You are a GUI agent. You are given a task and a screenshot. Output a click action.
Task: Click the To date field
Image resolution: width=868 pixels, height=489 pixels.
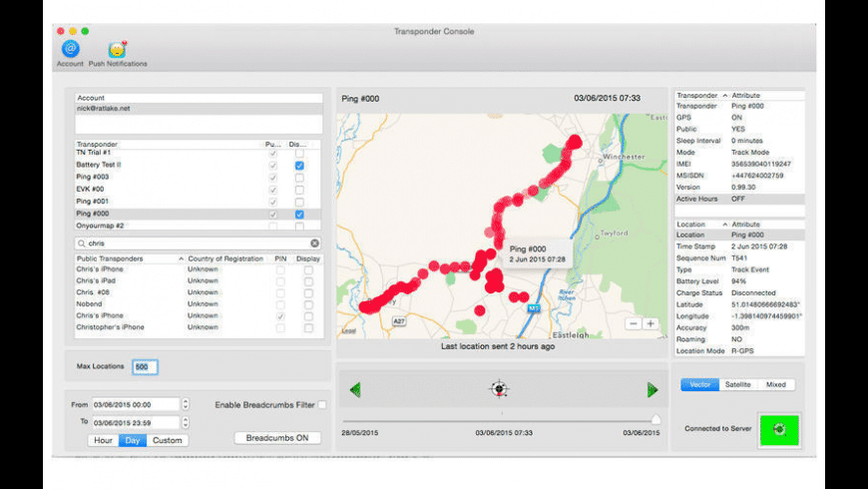pos(136,422)
